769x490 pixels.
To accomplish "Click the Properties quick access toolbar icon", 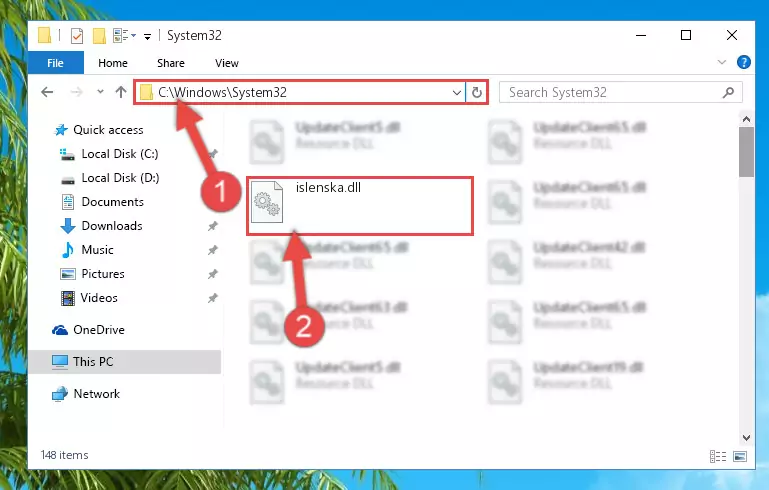I will (x=77, y=35).
